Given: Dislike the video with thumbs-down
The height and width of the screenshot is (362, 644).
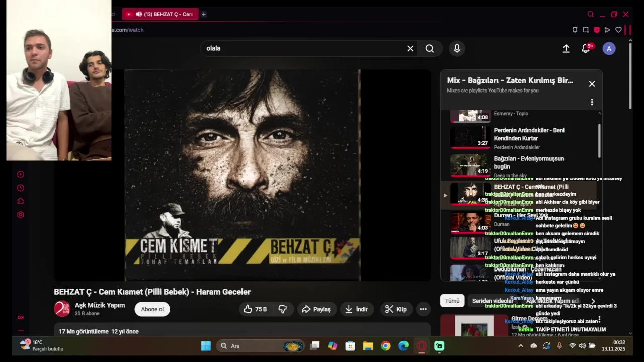Looking at the screenshot, I should [283, 309].
